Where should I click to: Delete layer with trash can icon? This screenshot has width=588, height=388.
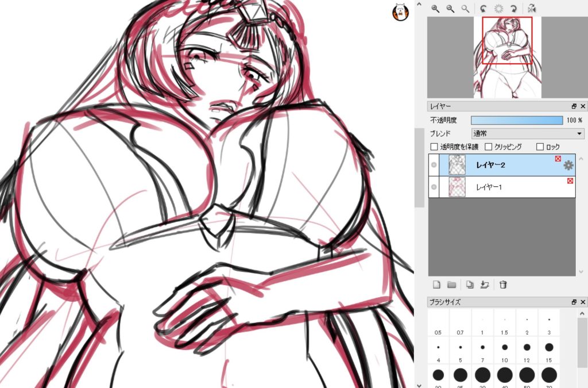tap(503, 285)
